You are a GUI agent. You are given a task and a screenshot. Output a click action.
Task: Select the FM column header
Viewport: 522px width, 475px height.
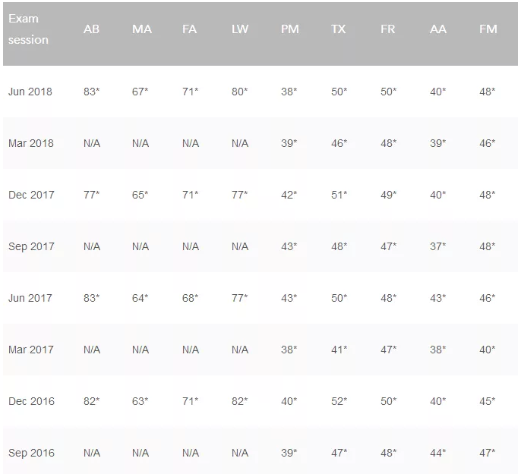pyautogui.click(x=488, y=29)
